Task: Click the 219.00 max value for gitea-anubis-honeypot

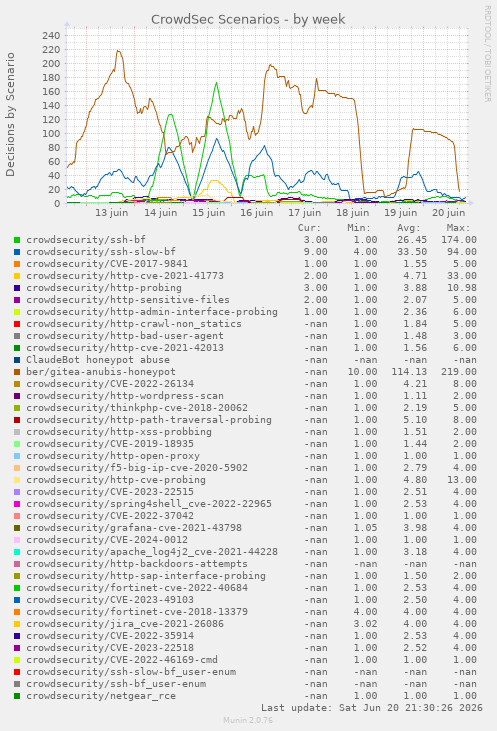Action: click(459, 372)
